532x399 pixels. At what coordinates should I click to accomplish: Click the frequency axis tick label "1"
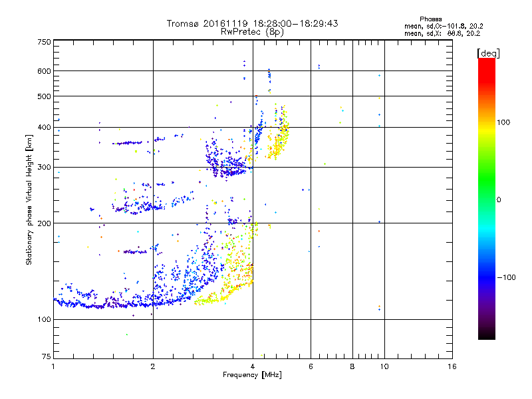(x=53, y=366)
